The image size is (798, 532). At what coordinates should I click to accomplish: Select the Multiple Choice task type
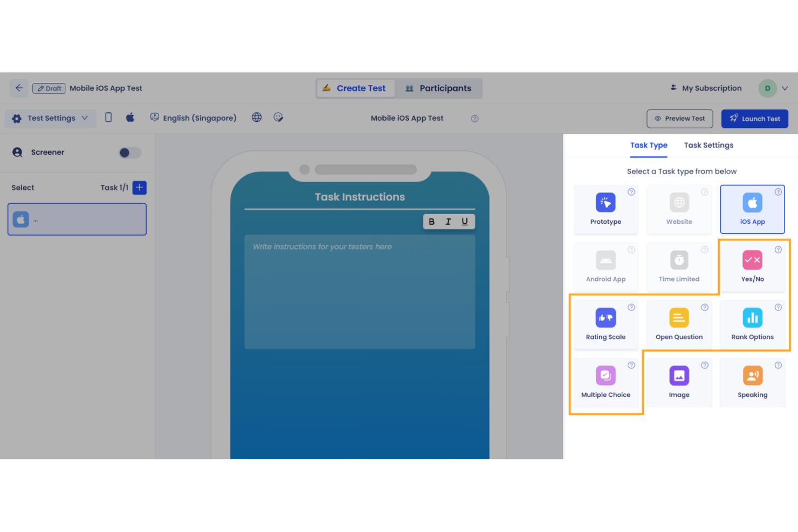click(606, 382)
